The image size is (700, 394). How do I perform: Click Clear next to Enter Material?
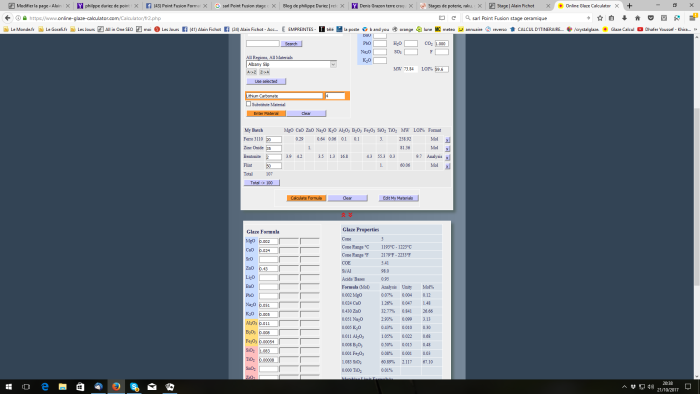(306, 113)
